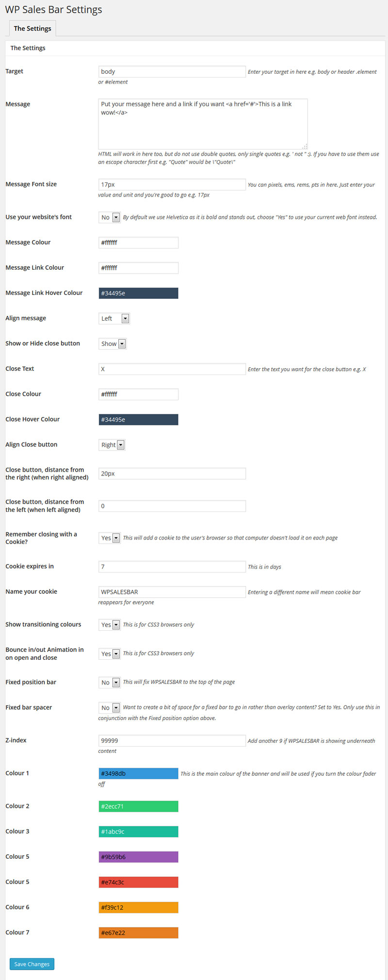
Task: Click the Message Link Hover Colour swatch
Action: coord(139,293)
